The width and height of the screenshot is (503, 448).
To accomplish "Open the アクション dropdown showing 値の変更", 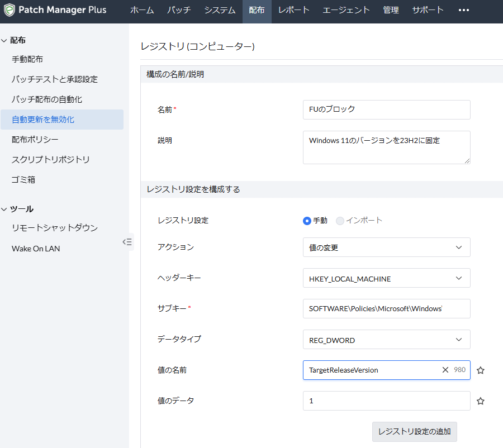I will [x=386, y=247].
